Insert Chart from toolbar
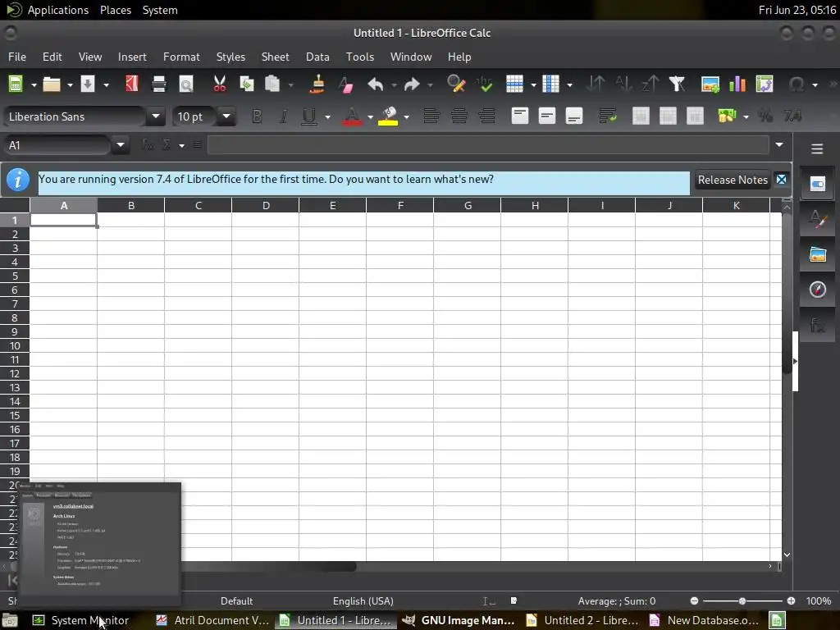This screenshot has width=840, height=630. [x=737, y=84]
